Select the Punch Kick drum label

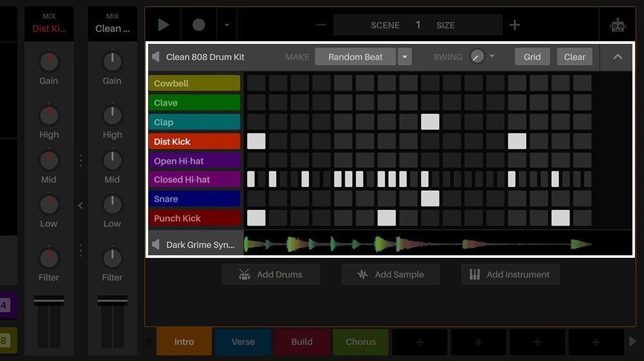coord(194,218)
